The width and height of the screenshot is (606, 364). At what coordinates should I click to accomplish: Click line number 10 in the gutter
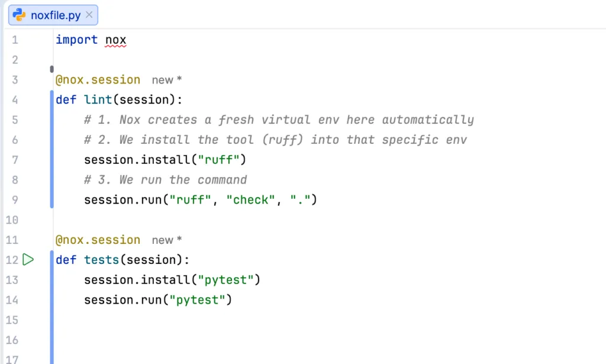click(12, 220)
